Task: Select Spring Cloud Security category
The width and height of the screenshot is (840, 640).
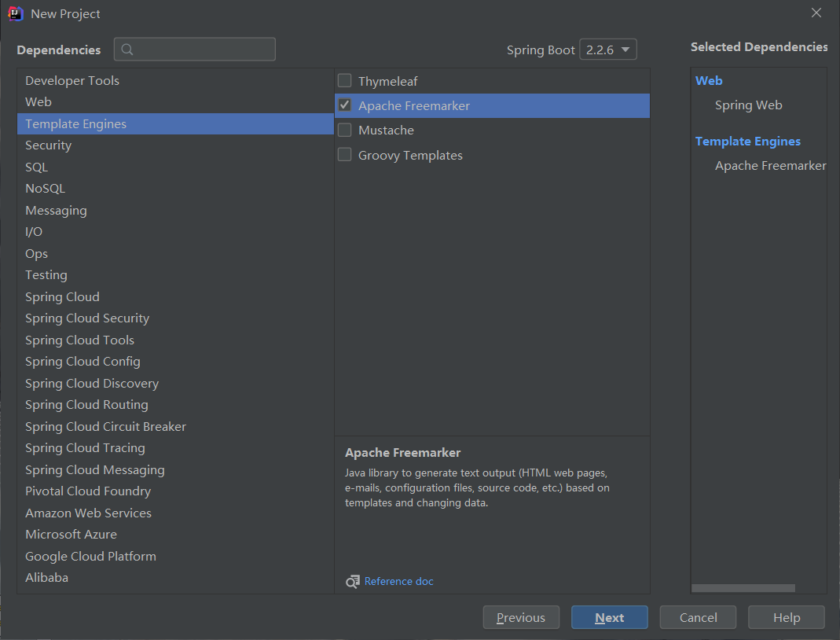Action: (175, 318)
